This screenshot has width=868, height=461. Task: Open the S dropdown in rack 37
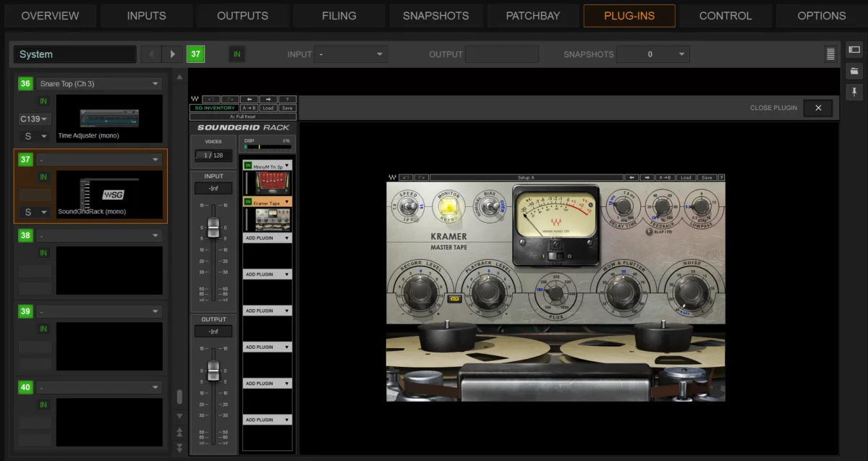pos(35,213)
